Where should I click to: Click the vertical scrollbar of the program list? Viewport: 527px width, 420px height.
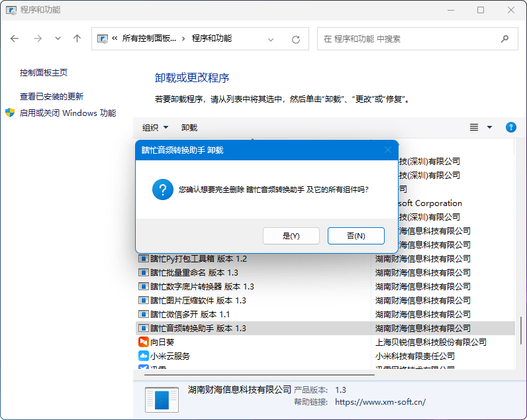pyautogui.click(x=521, y=330)
